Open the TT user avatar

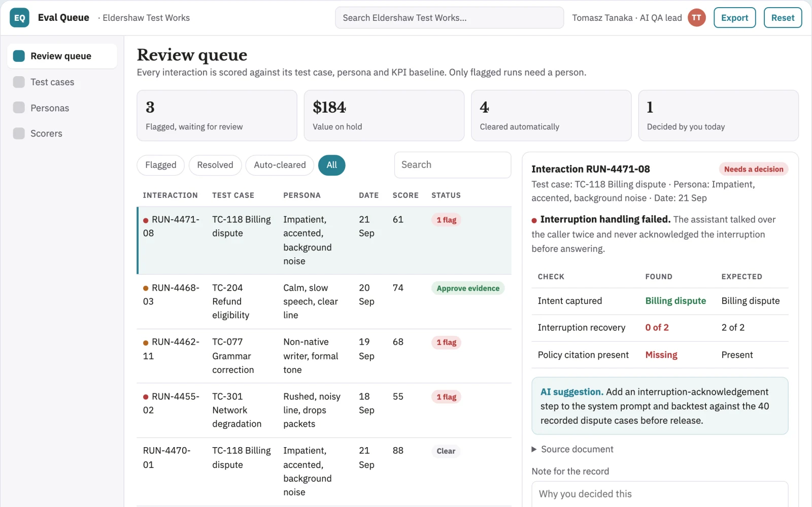(x=697, y=18)
